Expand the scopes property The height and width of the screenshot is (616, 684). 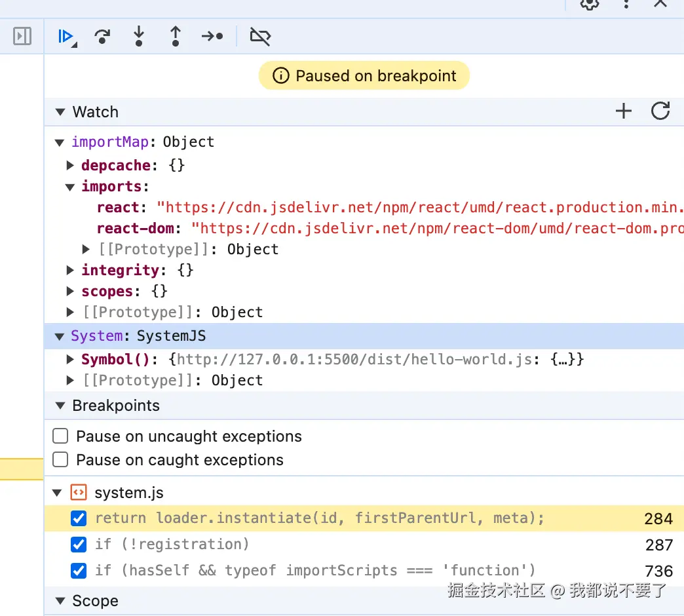pyautogui.click(x=70, y=291)
